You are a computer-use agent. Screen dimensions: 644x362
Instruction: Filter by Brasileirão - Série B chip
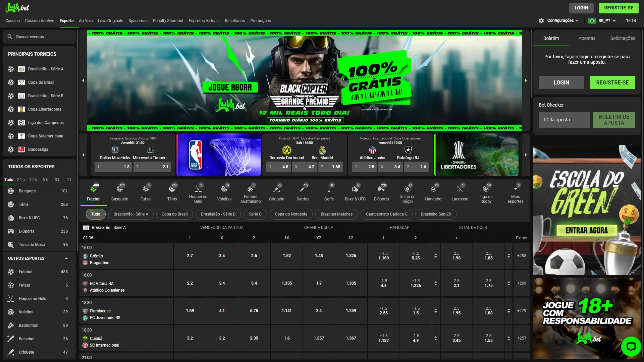click(x=218, y=214)
